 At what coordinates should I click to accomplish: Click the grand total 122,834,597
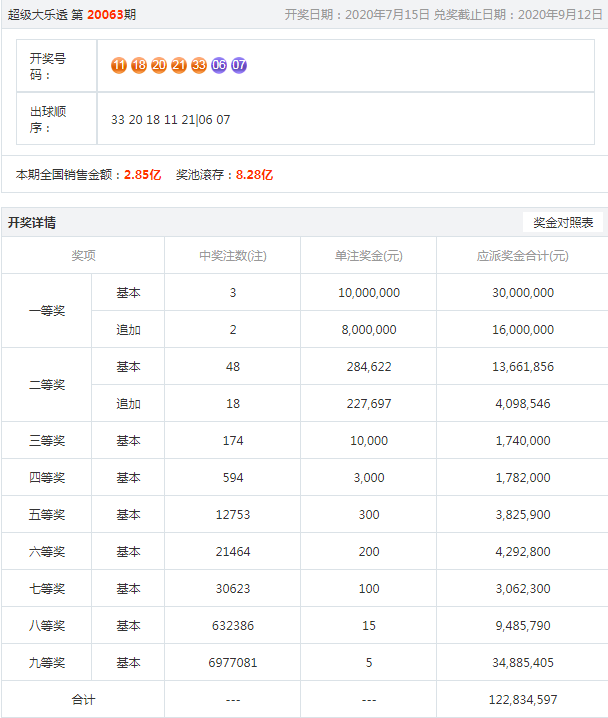pyautogui.click(x=522, y=699)
